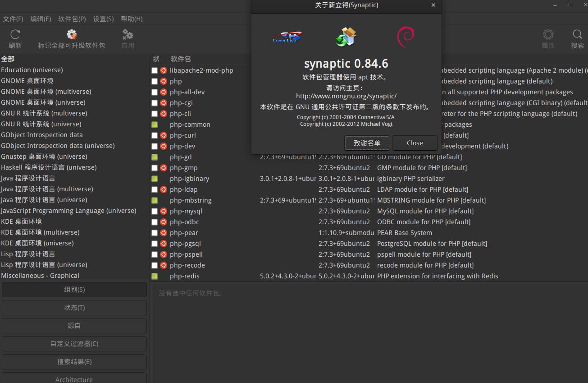This screenshot has height=383, width=588.
Task: Toggle the libapache2-mod-php status checkbox
Action: coord(155,70)
